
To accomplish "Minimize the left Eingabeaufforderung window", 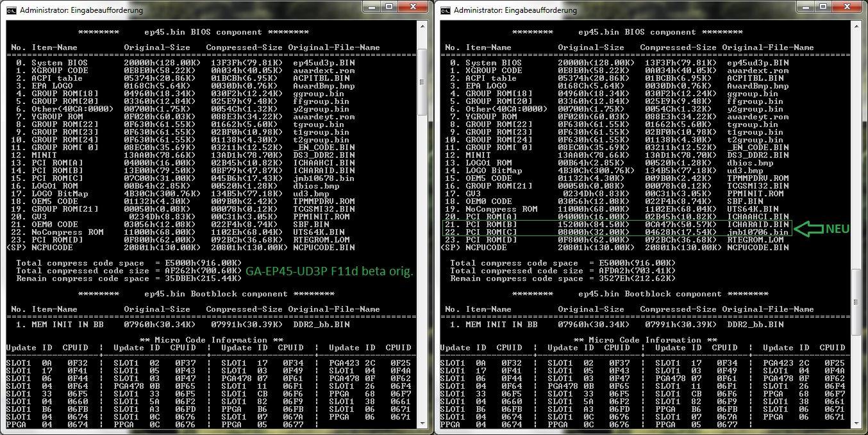I will click(373, 7).
